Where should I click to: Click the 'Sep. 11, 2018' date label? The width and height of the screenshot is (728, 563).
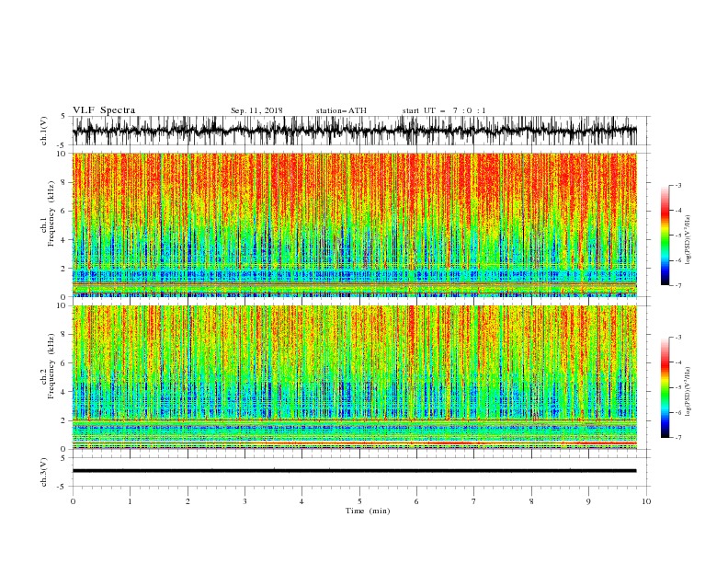click(x=256, y=110)
